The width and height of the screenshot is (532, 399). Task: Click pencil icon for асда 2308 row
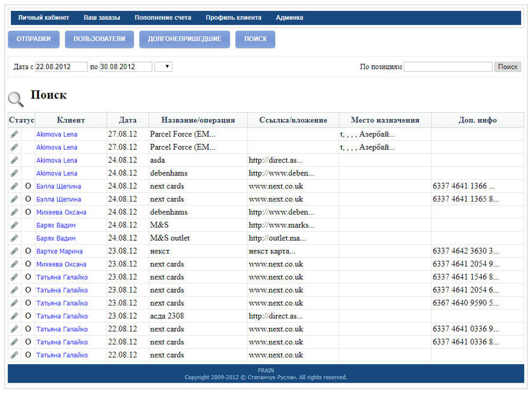coord(14,316)
